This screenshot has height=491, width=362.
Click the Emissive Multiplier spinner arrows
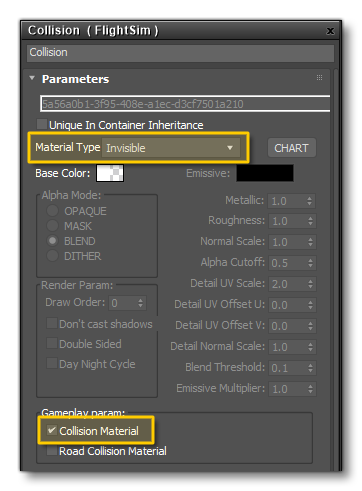[310, 389]
